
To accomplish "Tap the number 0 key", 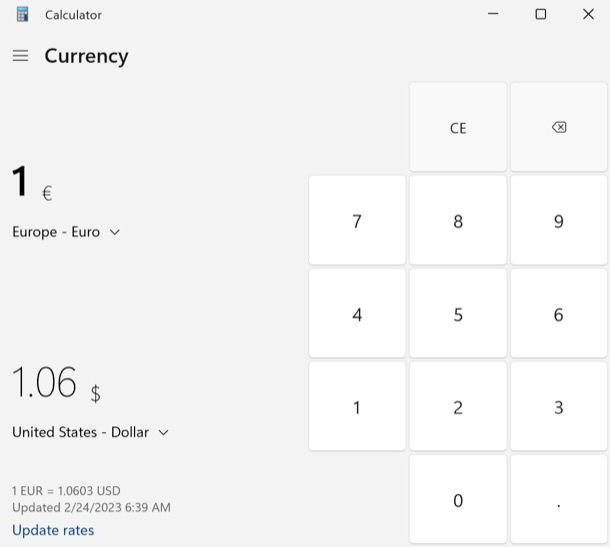I will pos(458,500).
